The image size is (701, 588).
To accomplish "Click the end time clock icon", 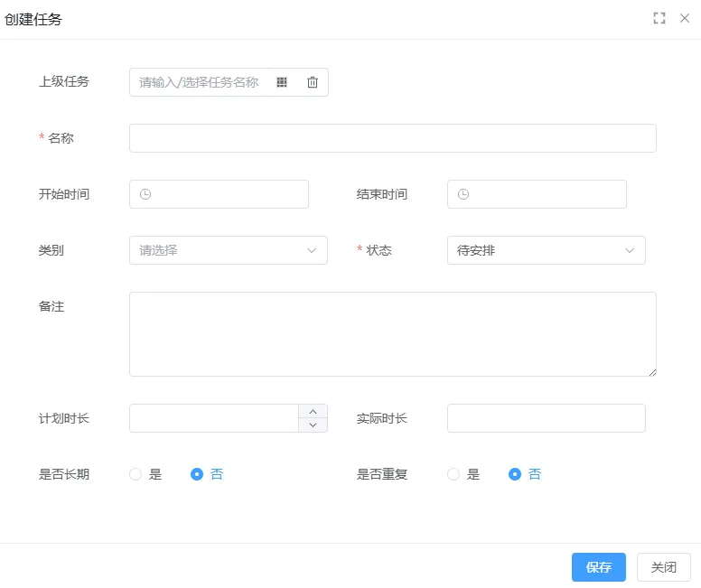I will (x=463, y=194).
